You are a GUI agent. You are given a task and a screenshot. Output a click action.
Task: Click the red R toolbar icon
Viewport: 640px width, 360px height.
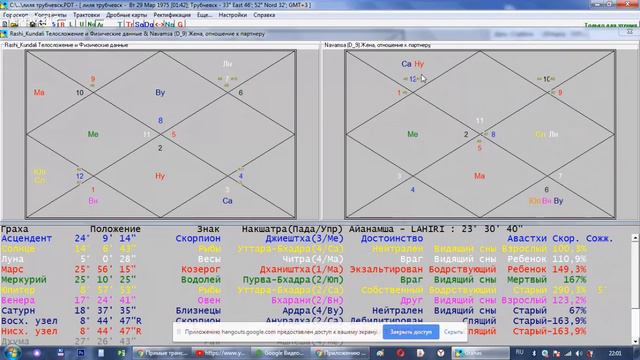click(62, 24)
